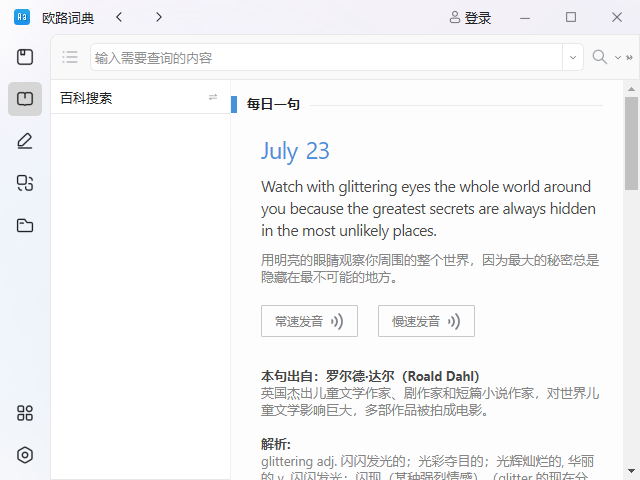Click the Eudic app logo icon
Screen dimensions: 640x480
(x=22, y=17)
